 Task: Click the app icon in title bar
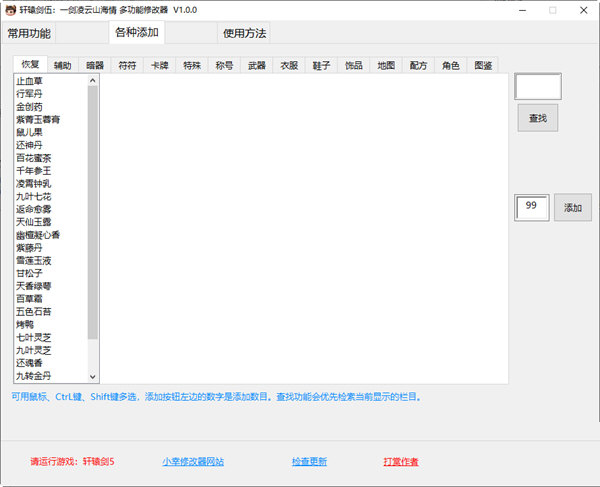tap(10, 10)
